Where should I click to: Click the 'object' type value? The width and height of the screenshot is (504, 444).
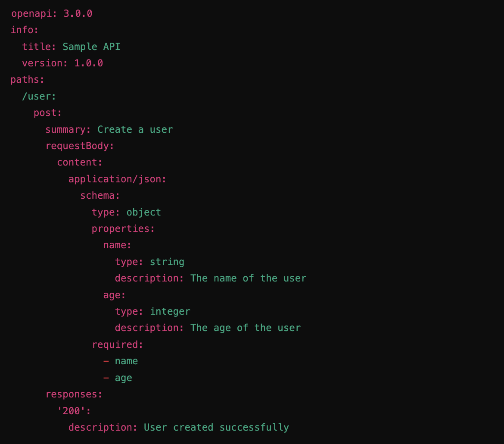(143, 212)
